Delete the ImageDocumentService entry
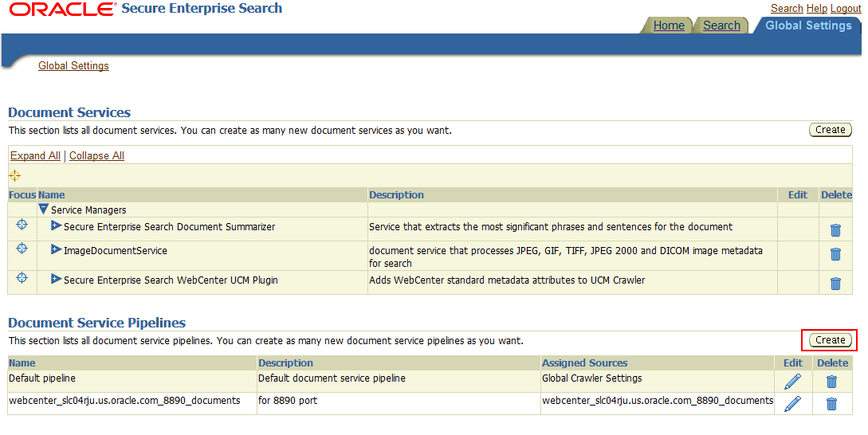868x435 pixels. click(x=835, y=253)
